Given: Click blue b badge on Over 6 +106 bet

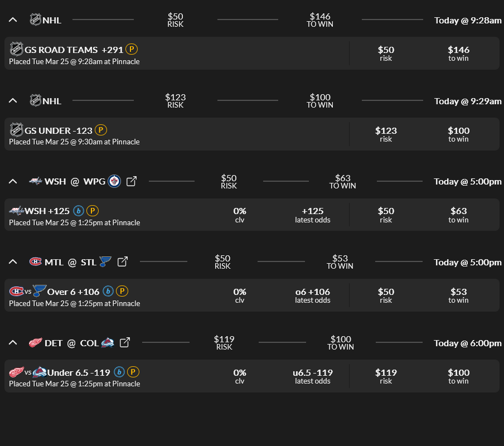Looking at the screenshot, I should pos(108,291).
